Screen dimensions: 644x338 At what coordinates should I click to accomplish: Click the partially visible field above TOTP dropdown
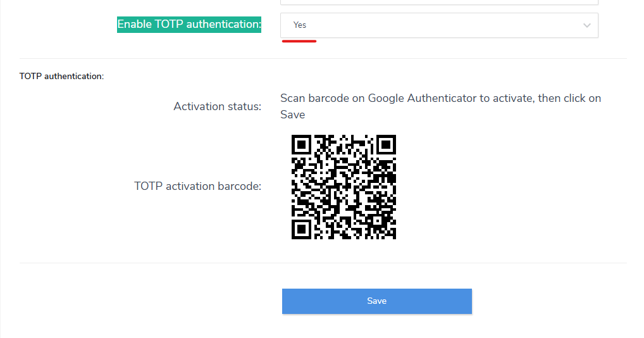click(439, 3)
